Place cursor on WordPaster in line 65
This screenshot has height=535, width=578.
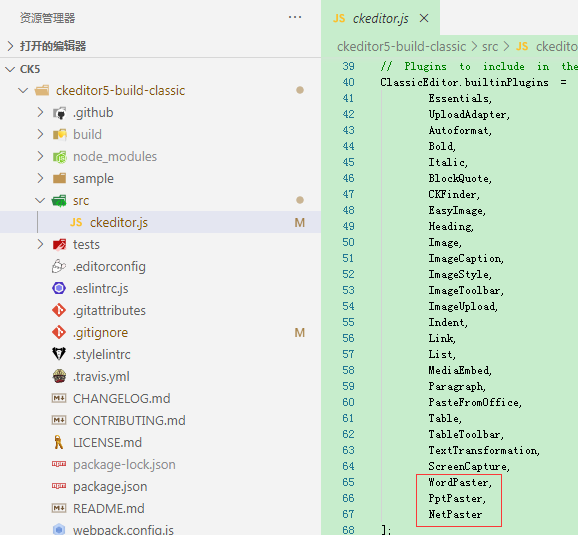tap(457, 482)
